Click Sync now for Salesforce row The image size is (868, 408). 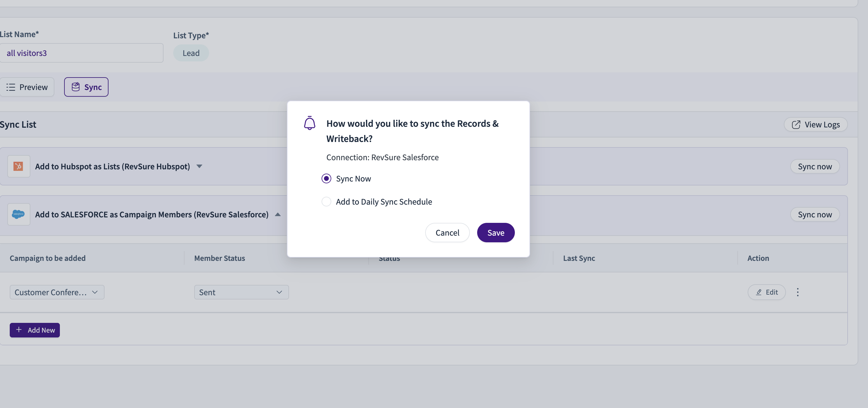(x=815, y=214)
